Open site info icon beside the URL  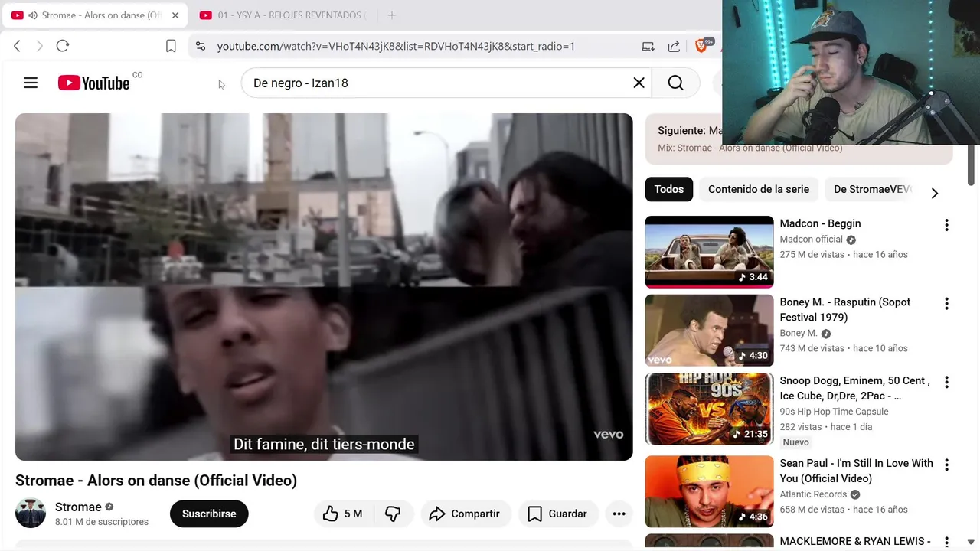coord(201,46)
